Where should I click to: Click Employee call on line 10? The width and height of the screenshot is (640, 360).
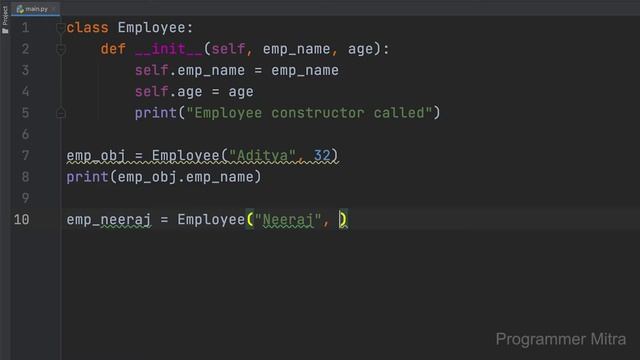(x=211, y=220)
